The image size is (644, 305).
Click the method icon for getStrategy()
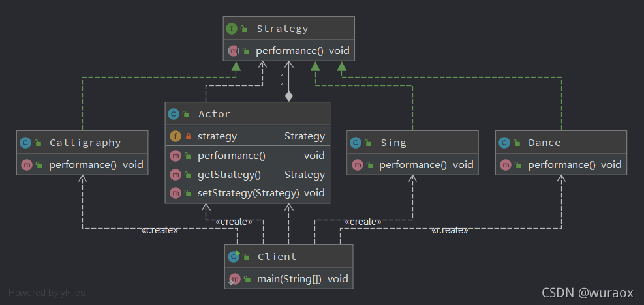pos(176,175)
